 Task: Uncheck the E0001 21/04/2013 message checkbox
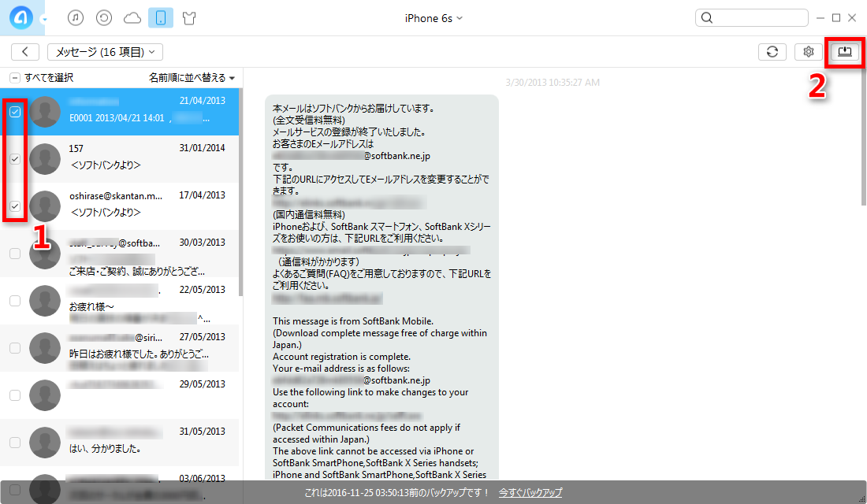point(15,112)
